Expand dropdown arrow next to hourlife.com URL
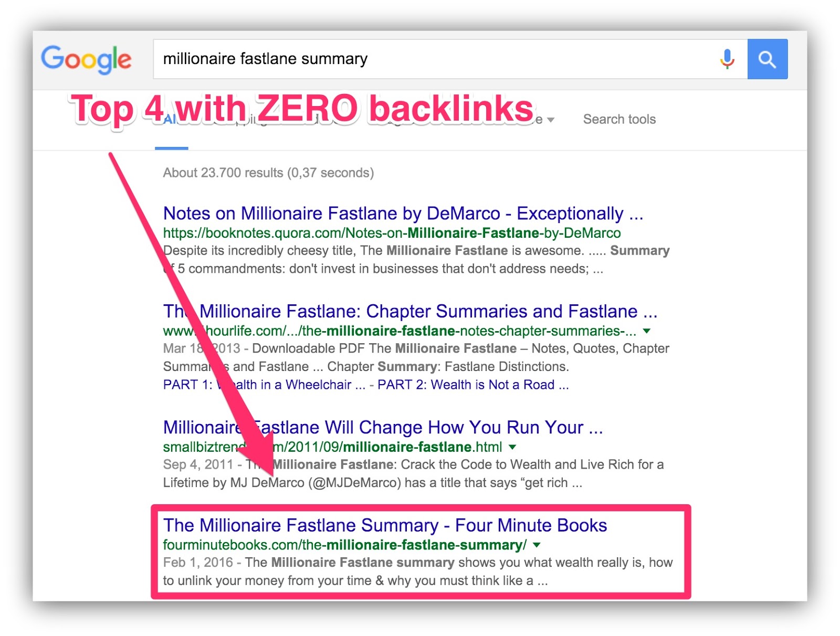840x636 pixels. (647, 331)
